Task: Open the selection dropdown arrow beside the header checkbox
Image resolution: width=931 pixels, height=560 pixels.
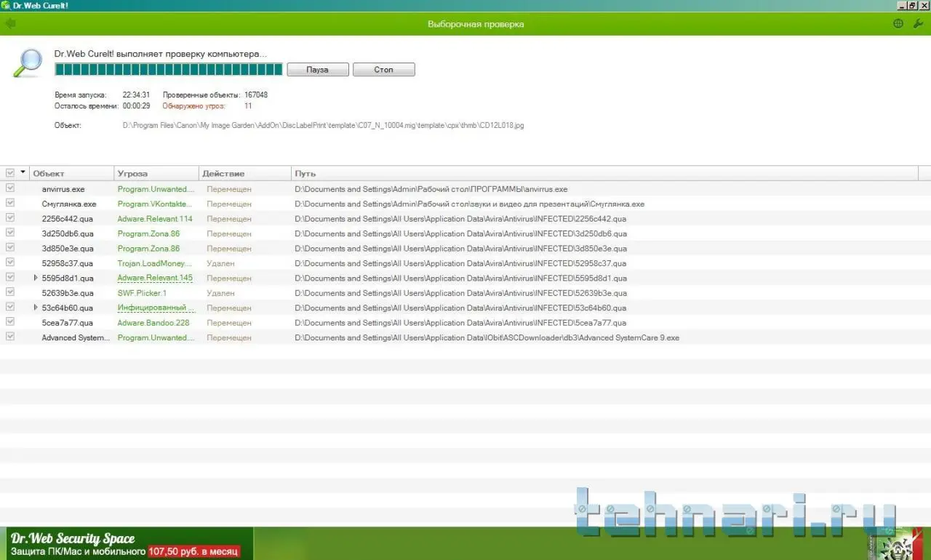Action: tap(23, 172)
